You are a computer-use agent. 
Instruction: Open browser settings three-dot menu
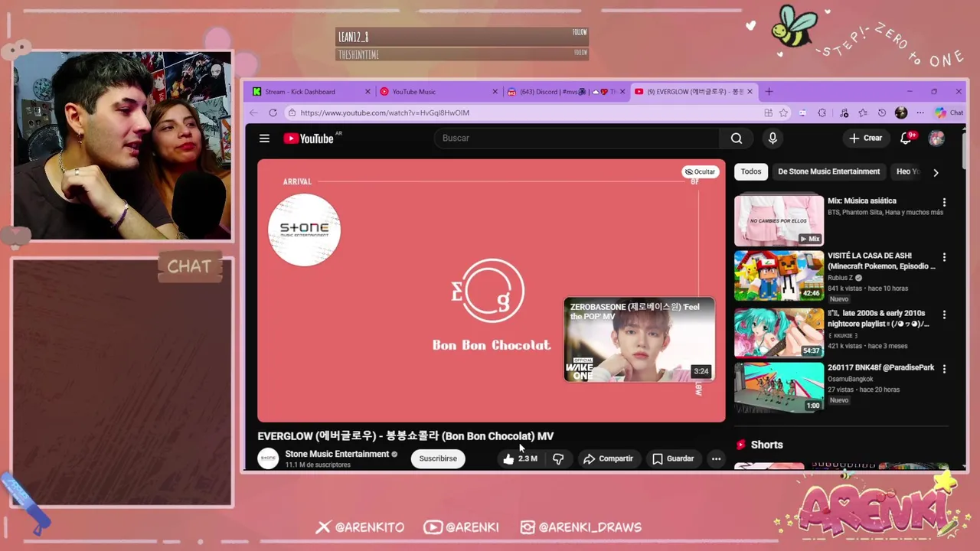coord(920,112)
